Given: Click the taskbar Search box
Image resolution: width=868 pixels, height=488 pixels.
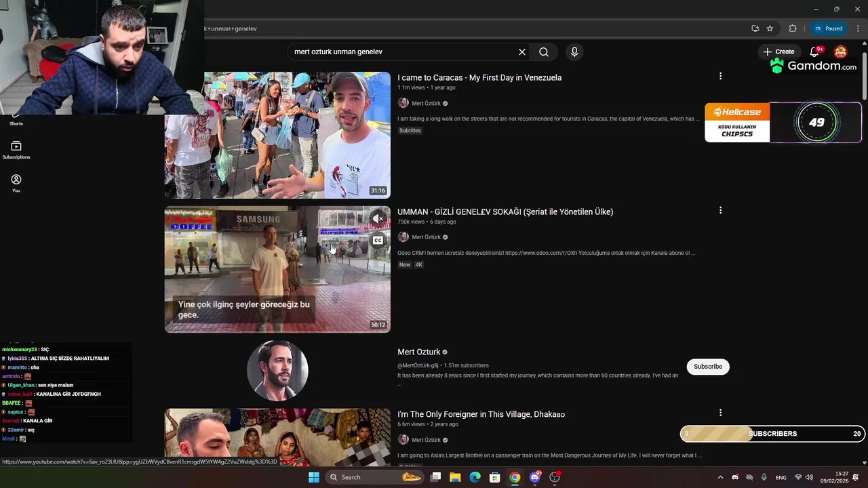Looking at the screenshot, I should pyautogui.click(x=374, y=477).
